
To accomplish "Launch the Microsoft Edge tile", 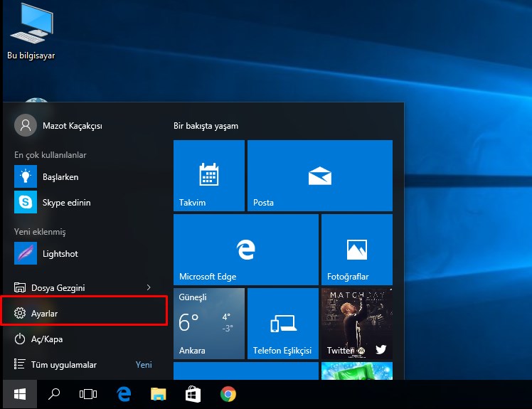I will click(246, 249).
